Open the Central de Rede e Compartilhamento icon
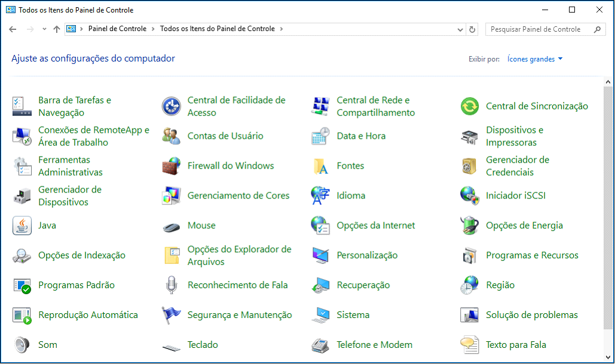This screenshot has width=615, height=364. (320, 106)
